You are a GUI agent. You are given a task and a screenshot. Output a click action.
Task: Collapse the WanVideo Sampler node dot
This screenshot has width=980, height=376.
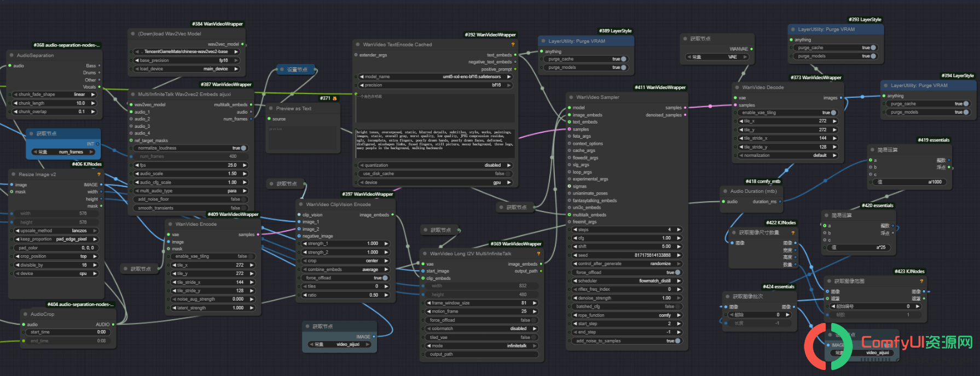tap(571, 97)
